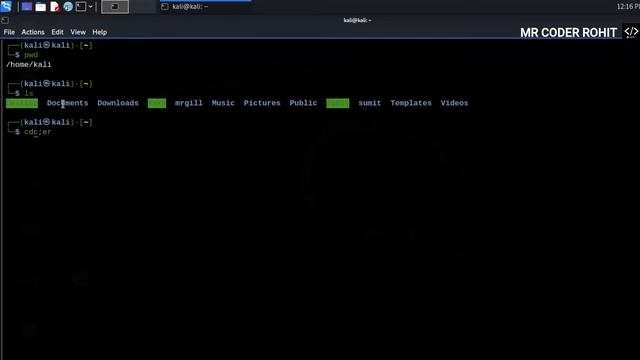Open the web browser globe icon

(68, 7)
